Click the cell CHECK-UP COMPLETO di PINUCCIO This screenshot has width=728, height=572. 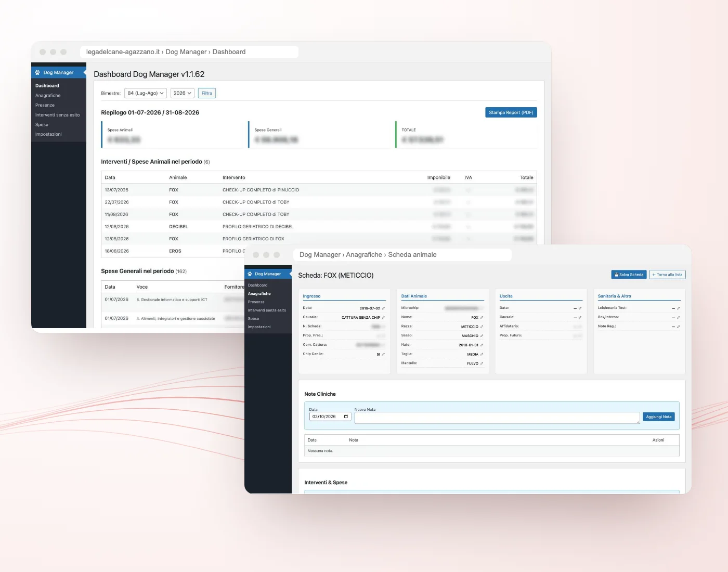(x=261, y=190)
